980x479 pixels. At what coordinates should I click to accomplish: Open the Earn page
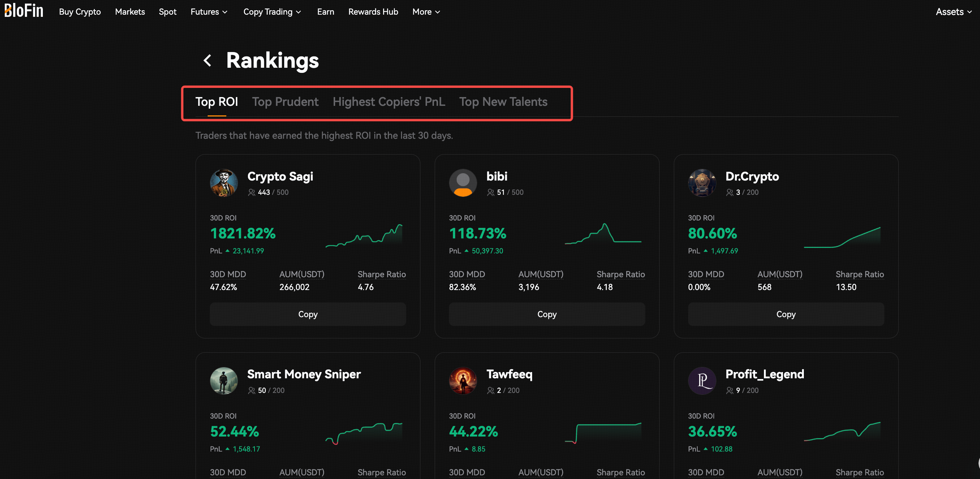tap(326, 12)
